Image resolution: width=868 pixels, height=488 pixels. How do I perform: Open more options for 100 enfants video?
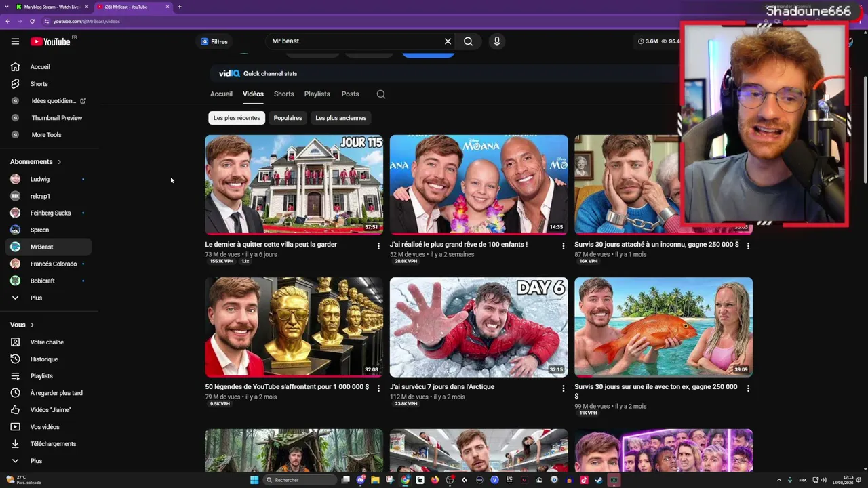563,246
